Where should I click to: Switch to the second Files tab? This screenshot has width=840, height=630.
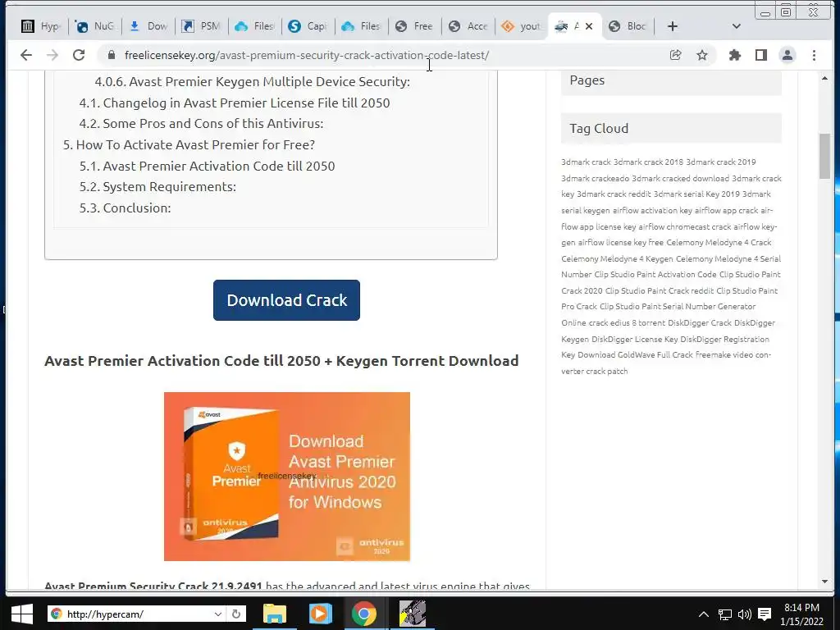tap(361, 26)
